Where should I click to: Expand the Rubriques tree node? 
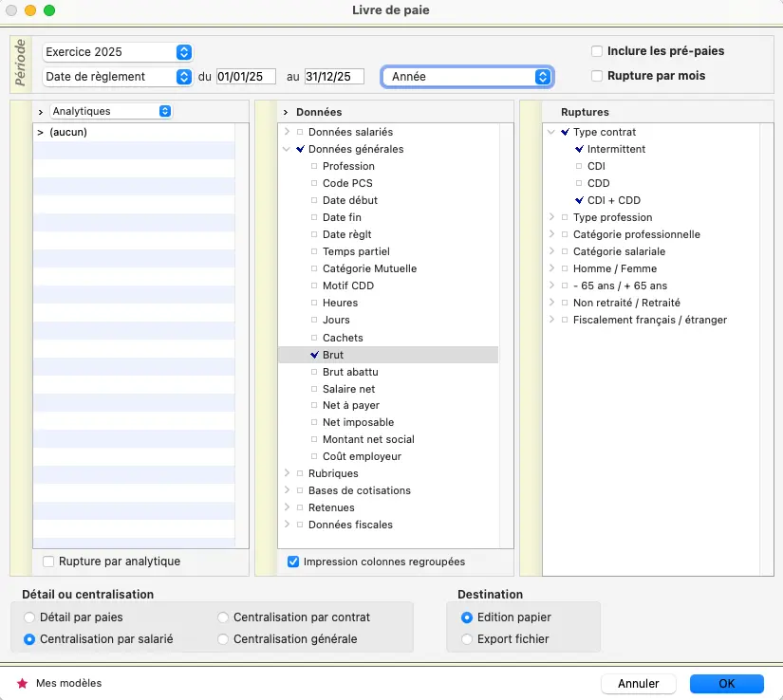[x=288, y=473]
